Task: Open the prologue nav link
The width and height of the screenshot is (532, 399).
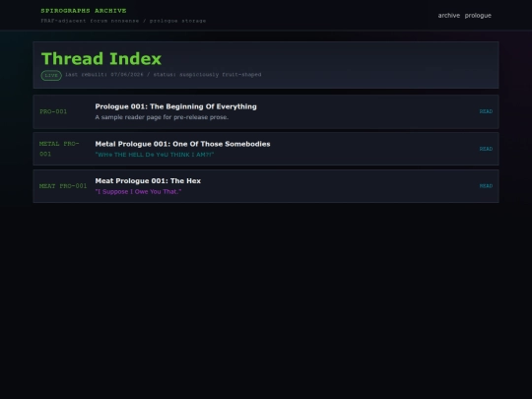Action: [x=478, y=16]
